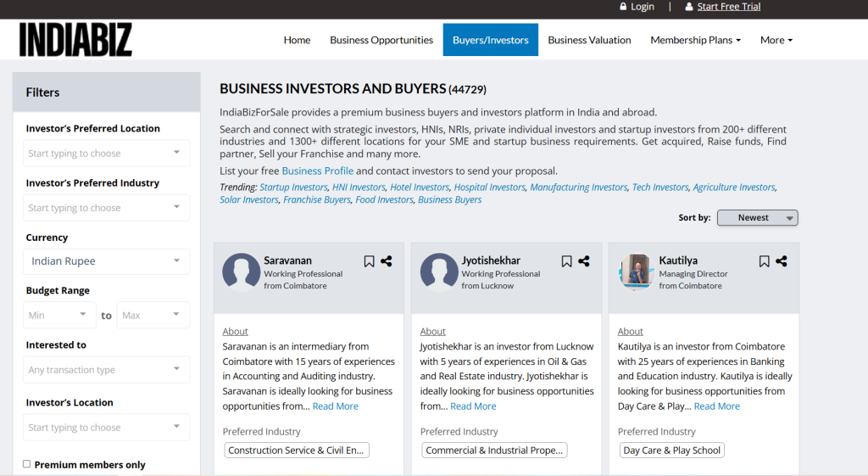Open the Budget Range Min dropdown
This screenshot has height=476, width=868.
[59, 315]
